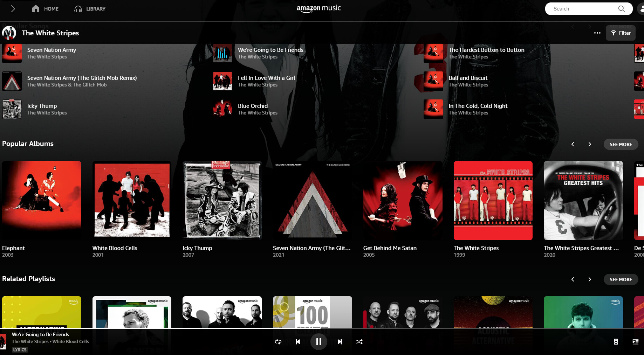
Task: Open the user account profile icon
Action: point(640,9)
